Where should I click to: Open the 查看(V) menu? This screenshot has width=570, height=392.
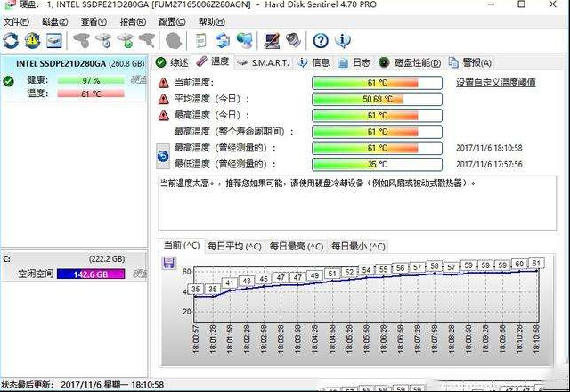[x=94, y=21]
